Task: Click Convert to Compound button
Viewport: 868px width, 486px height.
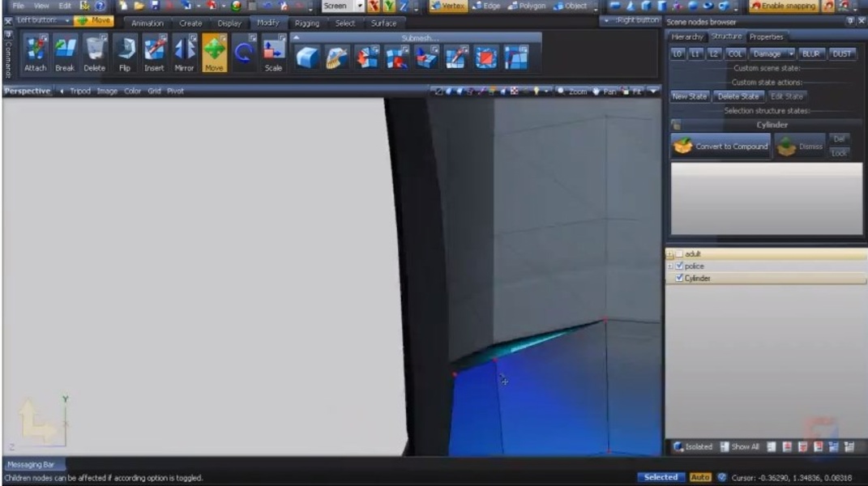Action: 720,147
